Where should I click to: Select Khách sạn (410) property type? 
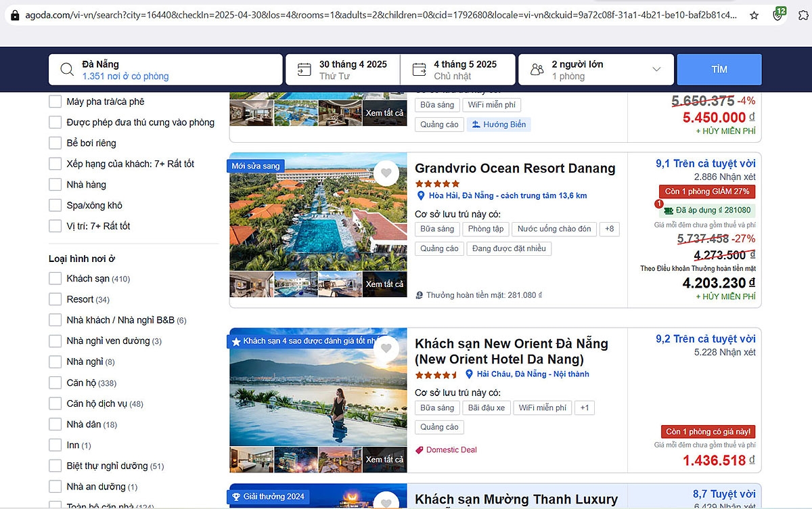coord(55,278)
